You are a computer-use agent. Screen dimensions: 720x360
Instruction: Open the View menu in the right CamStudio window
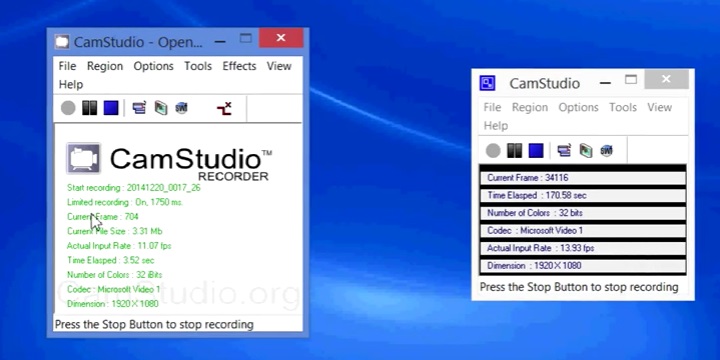(x=659, y=107)
